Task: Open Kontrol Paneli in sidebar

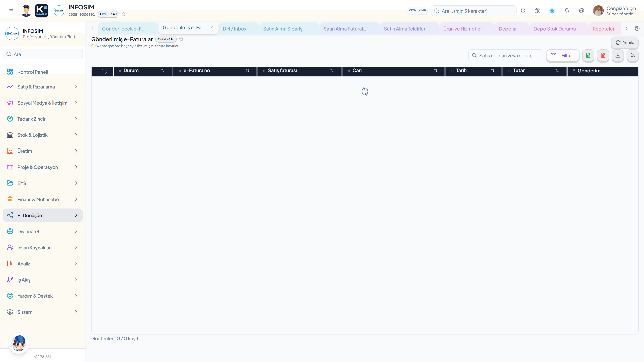Action: [43, 72]
